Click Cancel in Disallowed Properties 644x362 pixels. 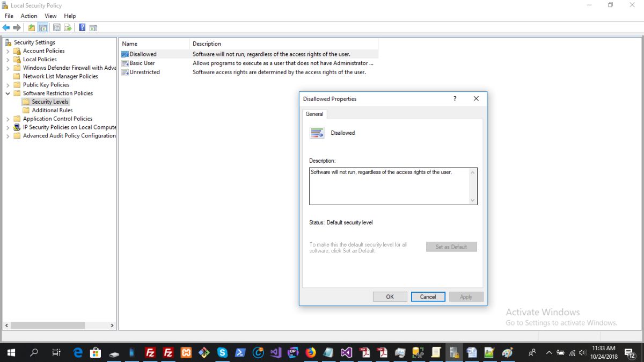pyautogui.click(x=428, y=296)
